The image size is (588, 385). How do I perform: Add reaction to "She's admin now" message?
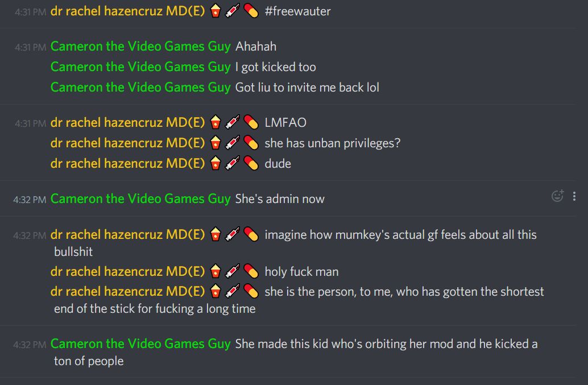(558, 196)
